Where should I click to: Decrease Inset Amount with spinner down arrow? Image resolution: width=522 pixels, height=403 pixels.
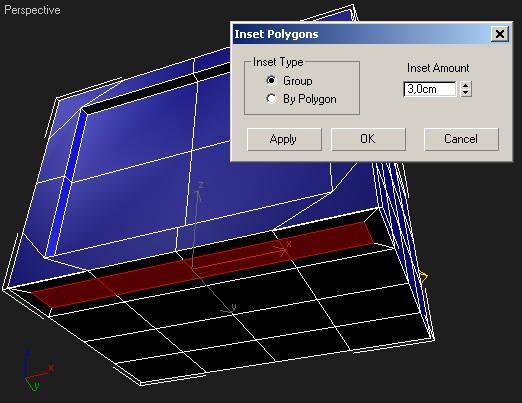coord(466,93)
